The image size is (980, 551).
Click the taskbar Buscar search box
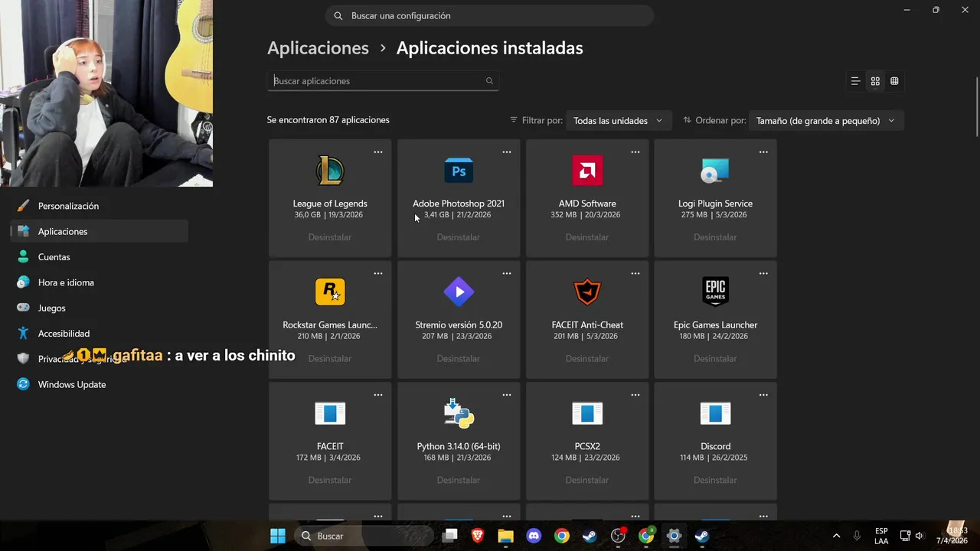tap(363, 536)
